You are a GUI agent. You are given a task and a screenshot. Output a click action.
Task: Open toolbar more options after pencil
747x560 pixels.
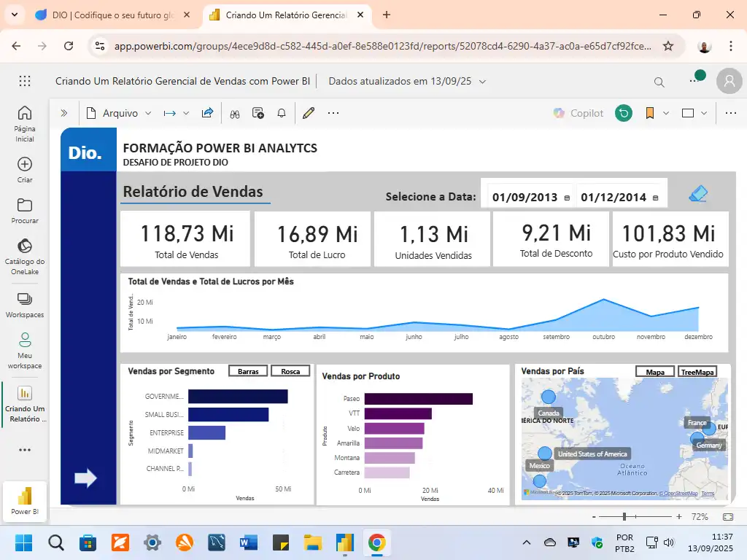click(x=333, y=113)
